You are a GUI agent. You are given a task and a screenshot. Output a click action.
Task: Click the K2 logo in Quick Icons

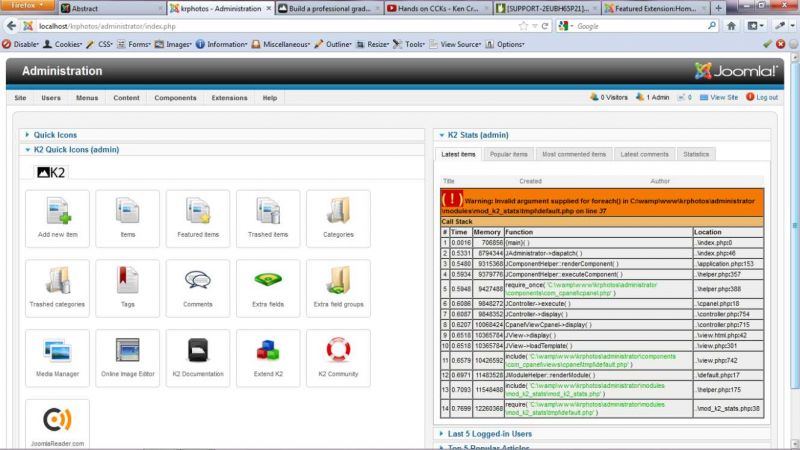tap(51, 172)
